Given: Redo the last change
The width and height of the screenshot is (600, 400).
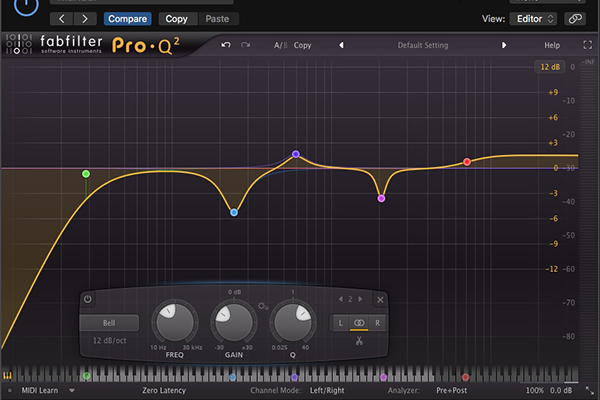Looking at the screenshot, I should [x=246, y=45].
